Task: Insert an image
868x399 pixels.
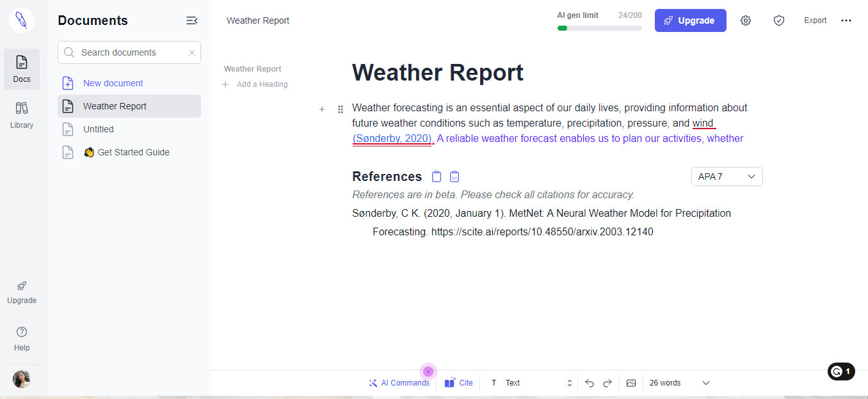Action: pyautogui.click(x=631, y=383)
